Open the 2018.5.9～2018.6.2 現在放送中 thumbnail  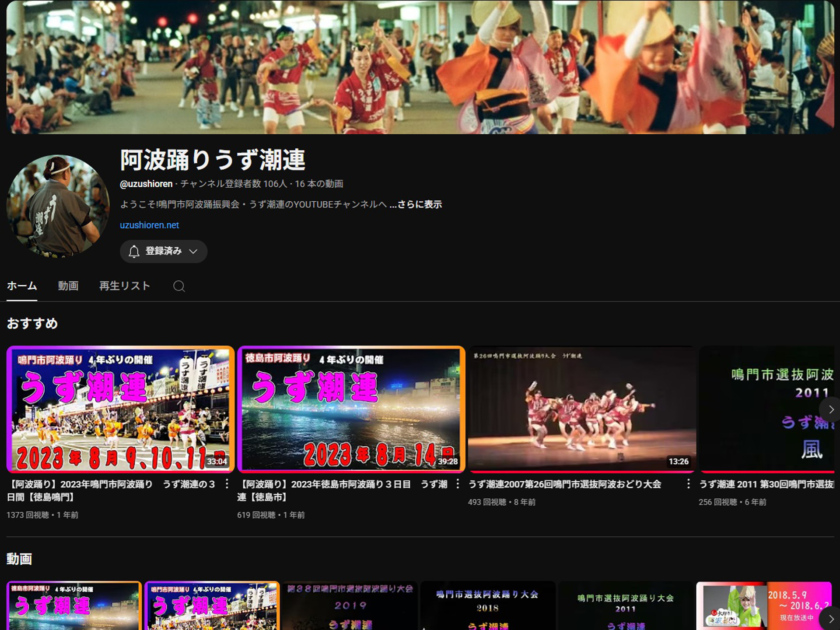click(764, 605)
